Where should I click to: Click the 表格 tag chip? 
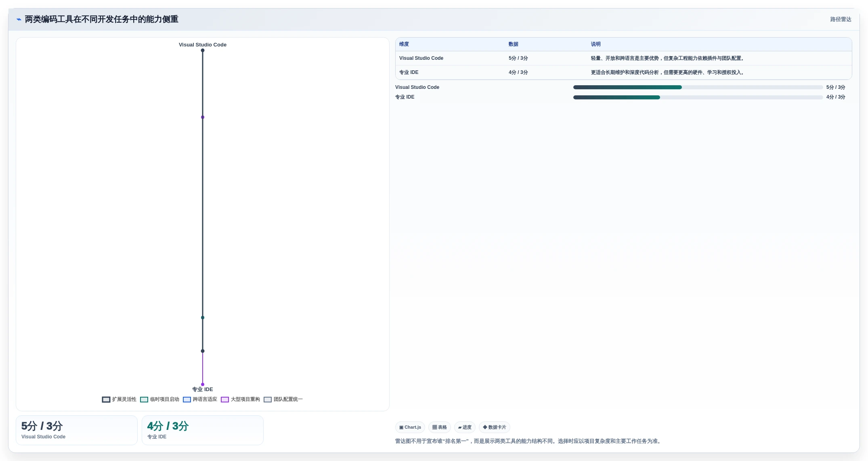(x=440, y=427)
